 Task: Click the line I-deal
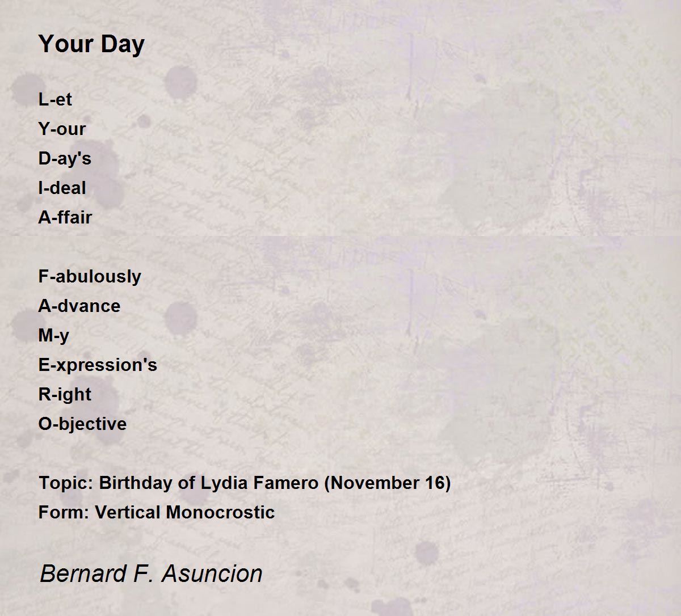coord(62,188)
